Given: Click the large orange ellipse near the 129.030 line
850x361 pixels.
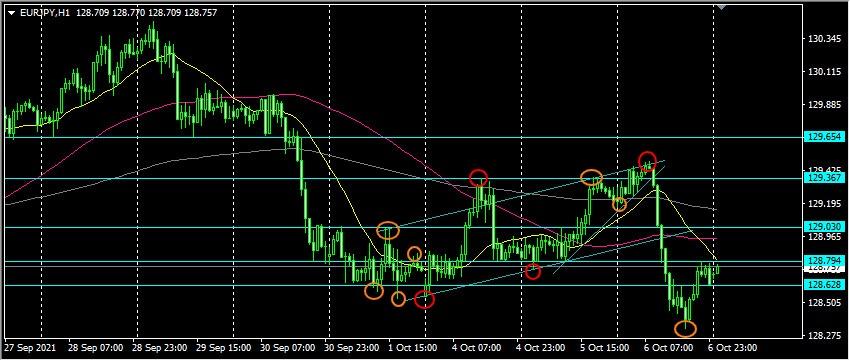Looking at the screenshot, I should [x=388, y=230].
